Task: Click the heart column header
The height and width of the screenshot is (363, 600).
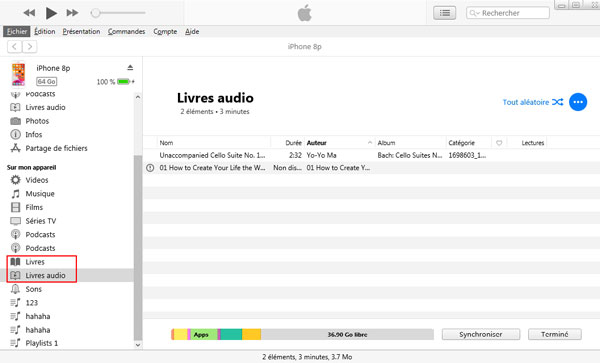Action: 499,143
